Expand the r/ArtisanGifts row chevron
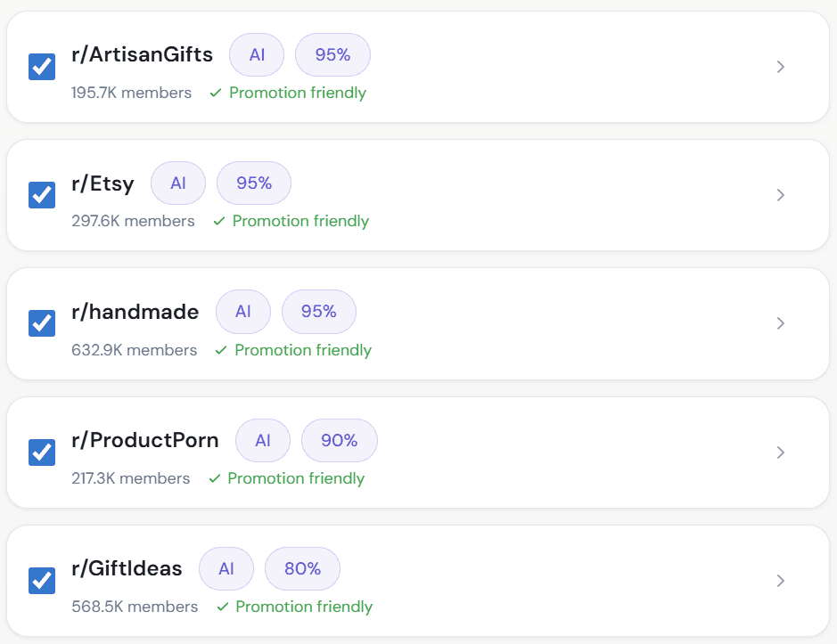 point(781,67)
